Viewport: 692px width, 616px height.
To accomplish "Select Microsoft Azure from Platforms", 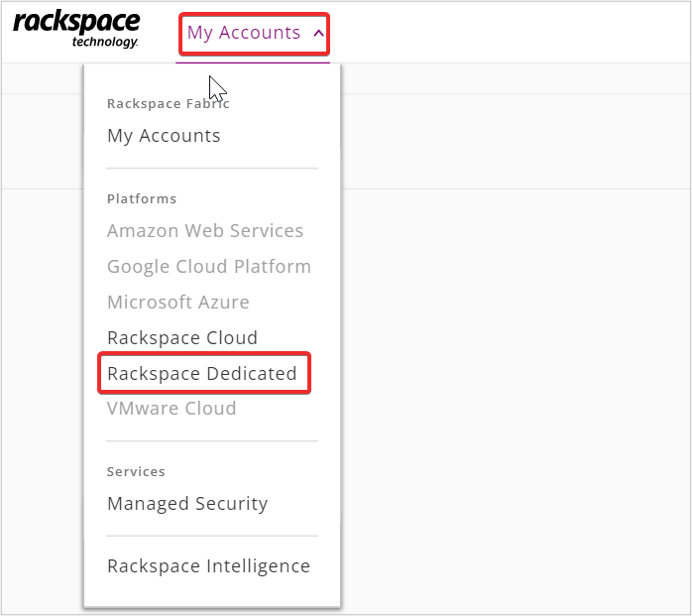I will tap(178, 302).
